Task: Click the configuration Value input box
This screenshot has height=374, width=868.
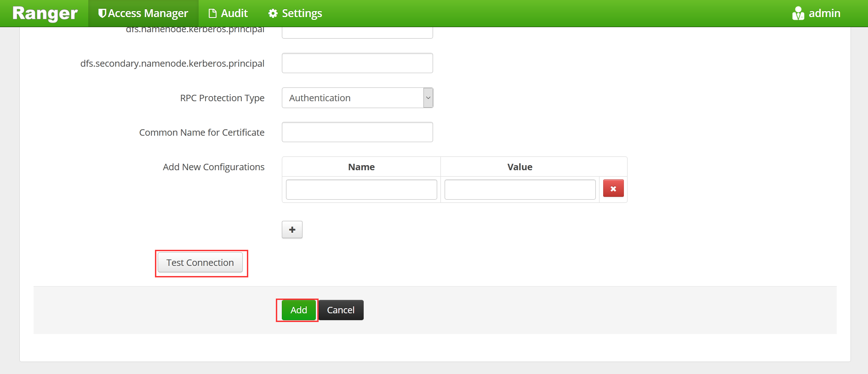Action: click(520, 190)
